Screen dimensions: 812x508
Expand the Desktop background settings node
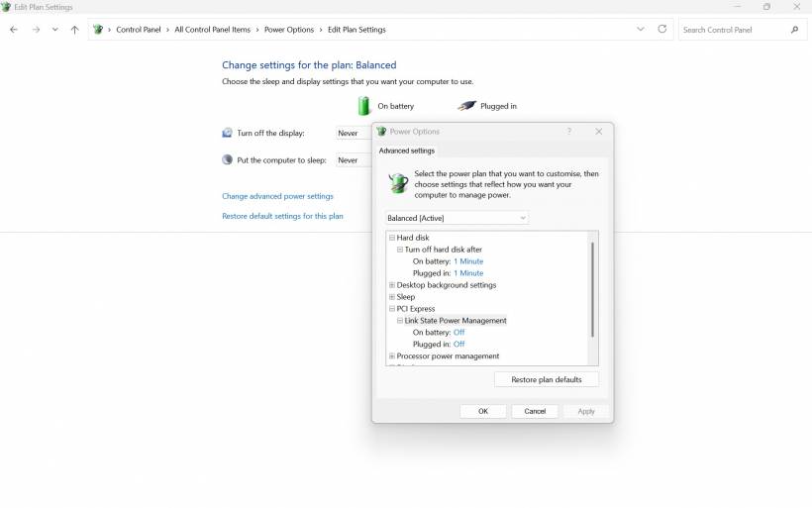coord(392,285)
